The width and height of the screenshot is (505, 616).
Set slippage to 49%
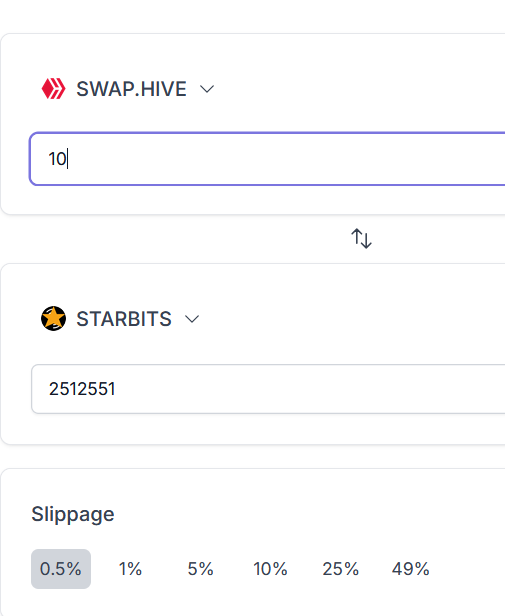pos(410,569)
